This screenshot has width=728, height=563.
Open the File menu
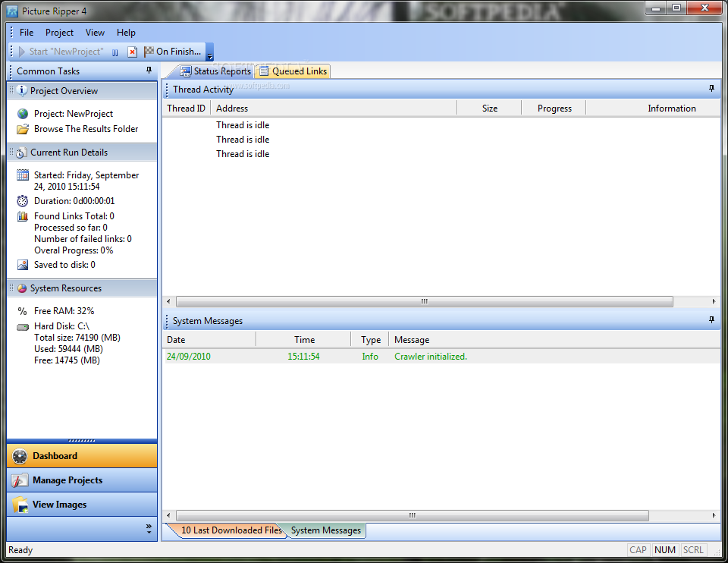pos(27,33)
